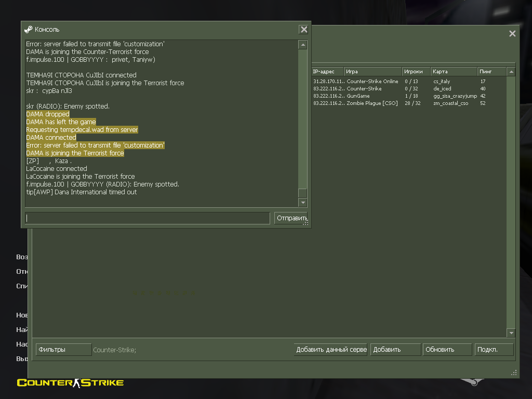This screenshot has width=532, height=399.
Task: Focus the console command input field
Action: click(x=148, y=218)
